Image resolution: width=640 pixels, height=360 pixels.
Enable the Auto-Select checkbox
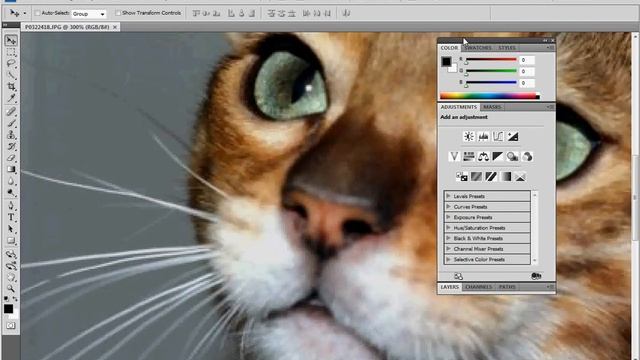pyautogui.click(x=38, y=13)
